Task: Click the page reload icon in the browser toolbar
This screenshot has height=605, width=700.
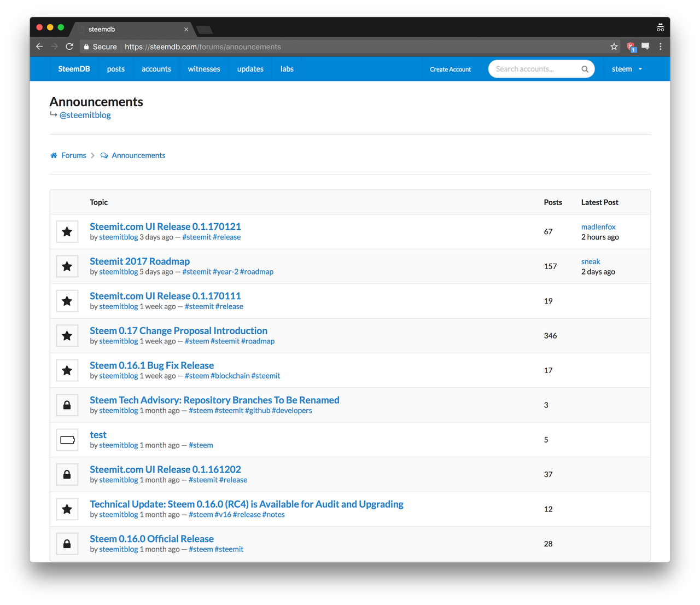Action: pos(69,46)
